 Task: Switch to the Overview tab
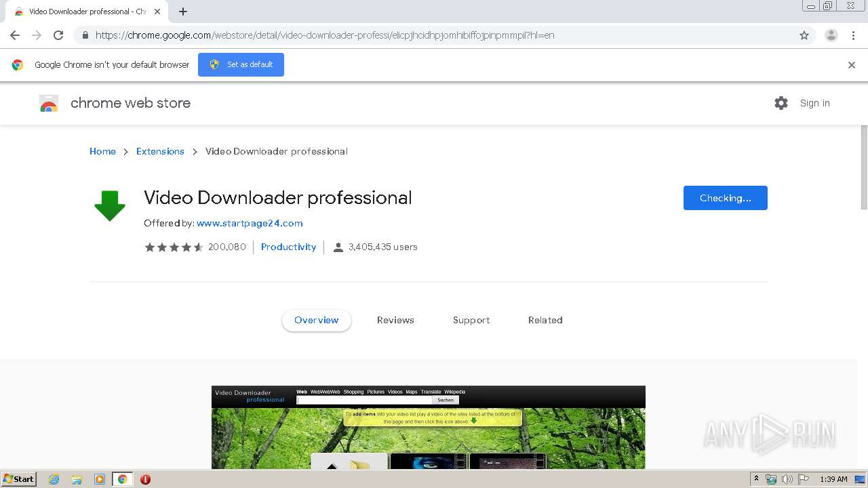[x=317, y=320]
